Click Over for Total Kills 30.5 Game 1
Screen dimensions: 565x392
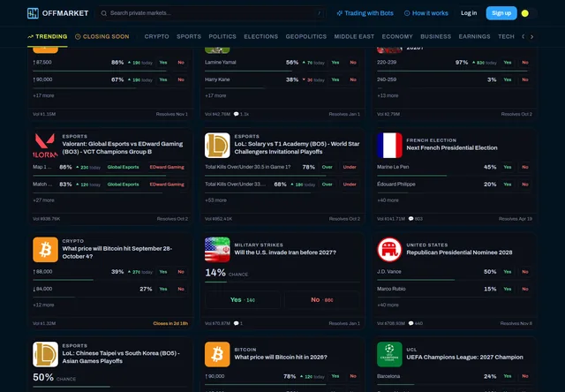[328, 167]
